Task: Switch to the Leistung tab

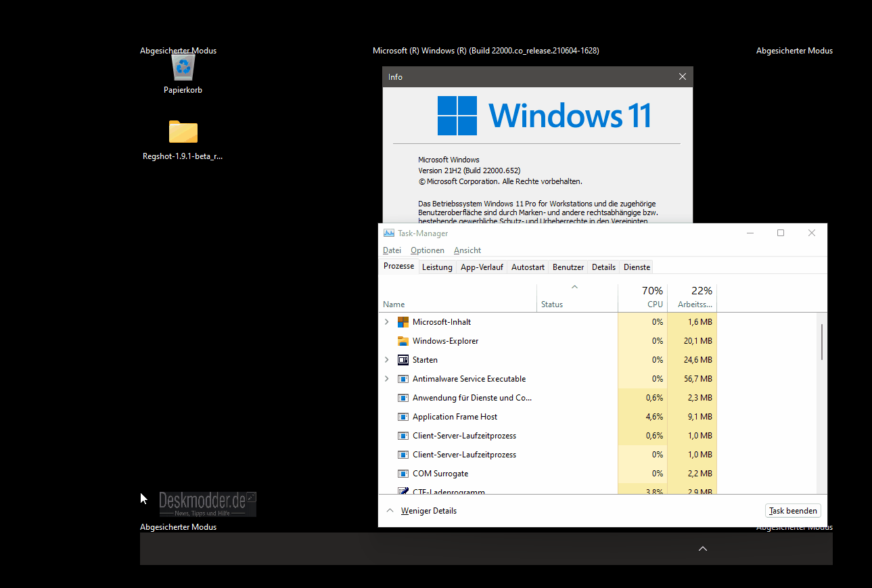Action: [x=437, y=267]
